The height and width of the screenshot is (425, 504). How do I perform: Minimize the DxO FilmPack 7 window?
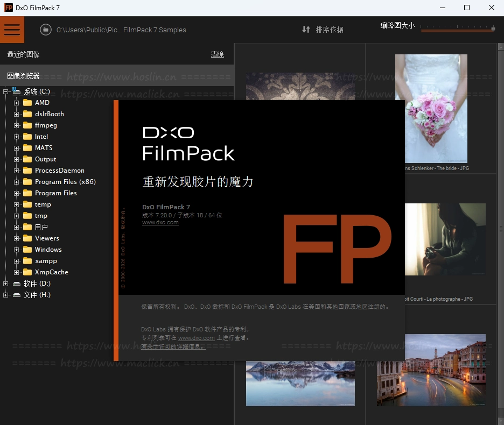442,8
